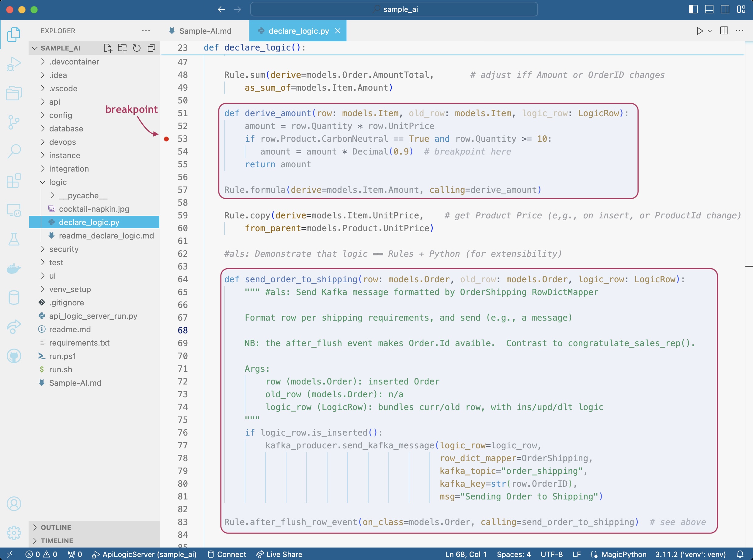Collapse the logic folder
The image size is (753, 560).
coord(57,183)
